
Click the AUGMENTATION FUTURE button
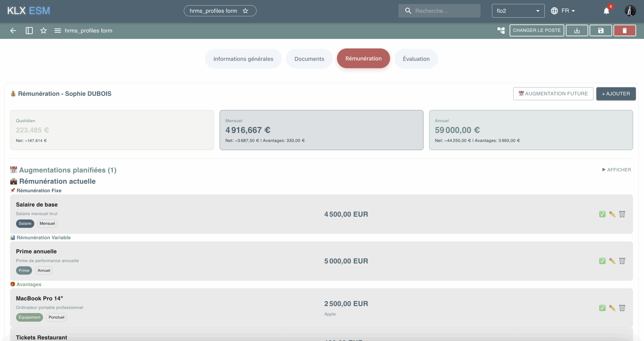[553, 94]
